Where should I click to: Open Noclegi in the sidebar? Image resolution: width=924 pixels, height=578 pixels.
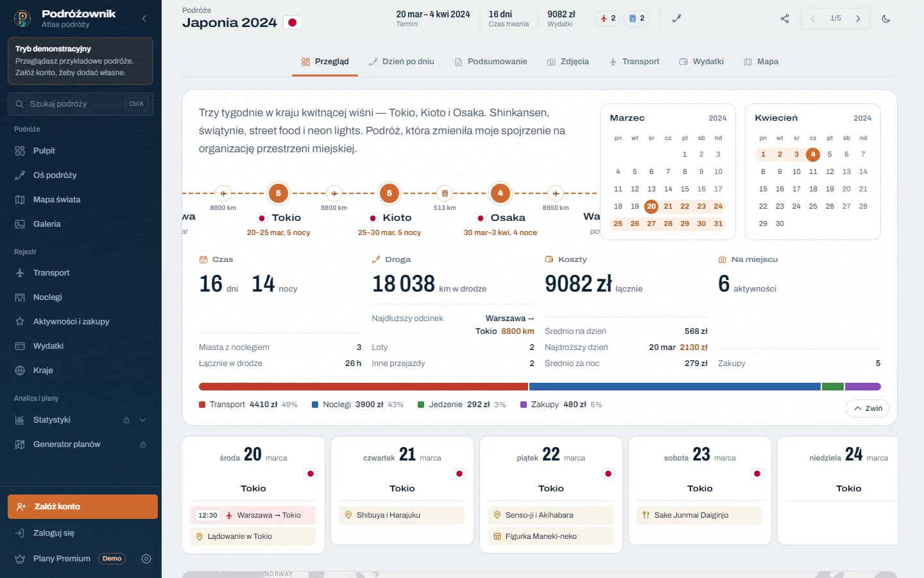80,297
